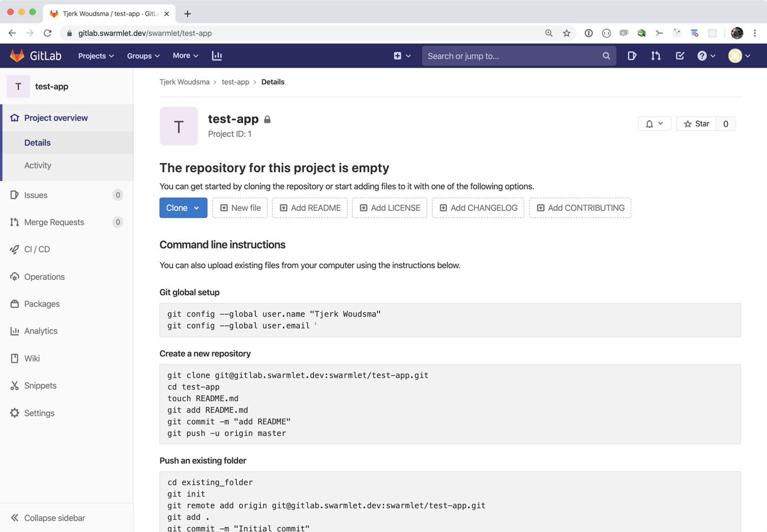The image size is (767, 532).
Task: Star the test-app project
Action: click(x=697, y=124)
